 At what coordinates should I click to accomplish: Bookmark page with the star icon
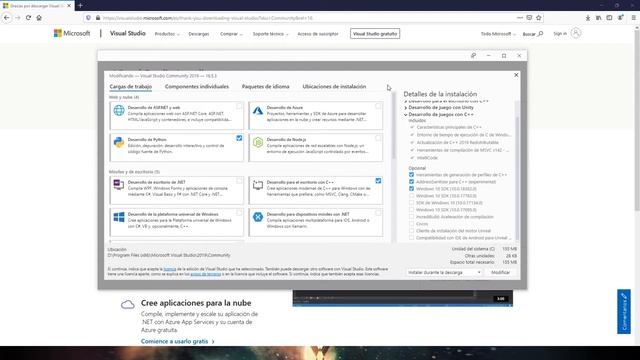click(x=539, y=18)
